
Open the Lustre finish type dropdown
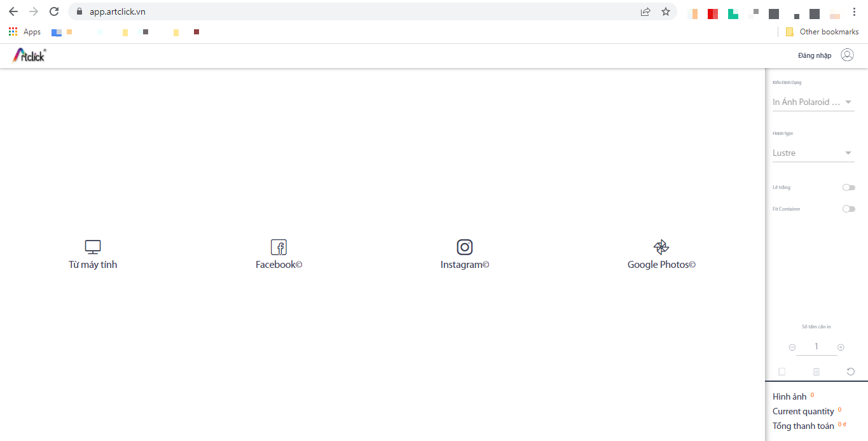coord(813,153)
